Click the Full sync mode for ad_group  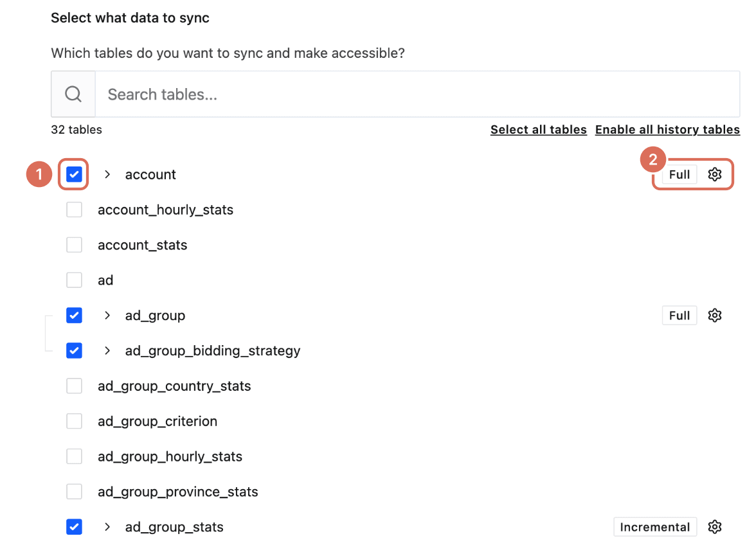[x=679, y=315]
